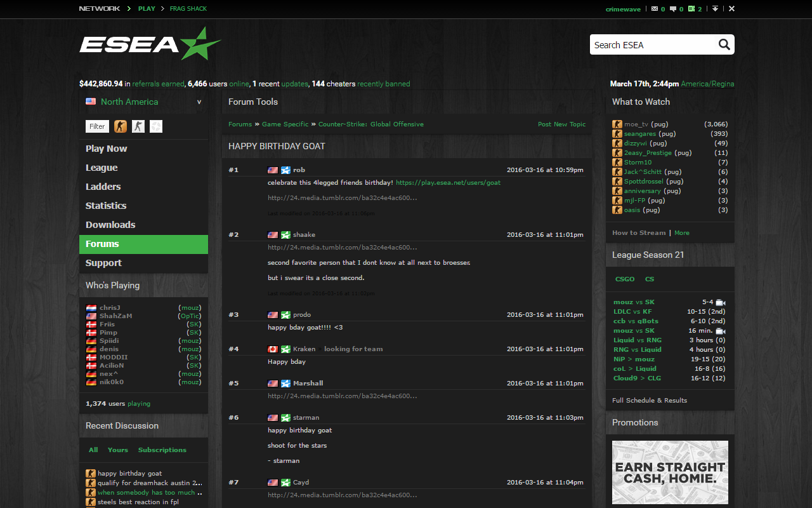Click the CS:GO icon beside oasis stream
The height and width of the screenshot is (508, 812).
coord(617,210)
